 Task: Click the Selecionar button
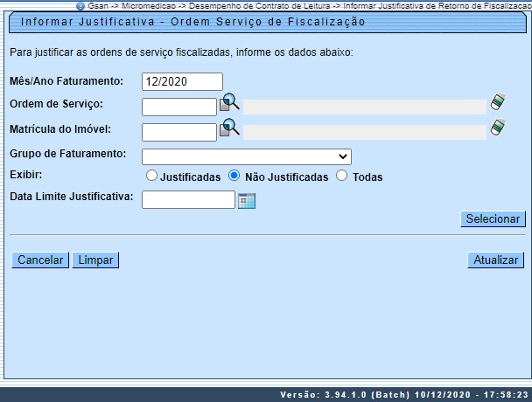[493, 219]
